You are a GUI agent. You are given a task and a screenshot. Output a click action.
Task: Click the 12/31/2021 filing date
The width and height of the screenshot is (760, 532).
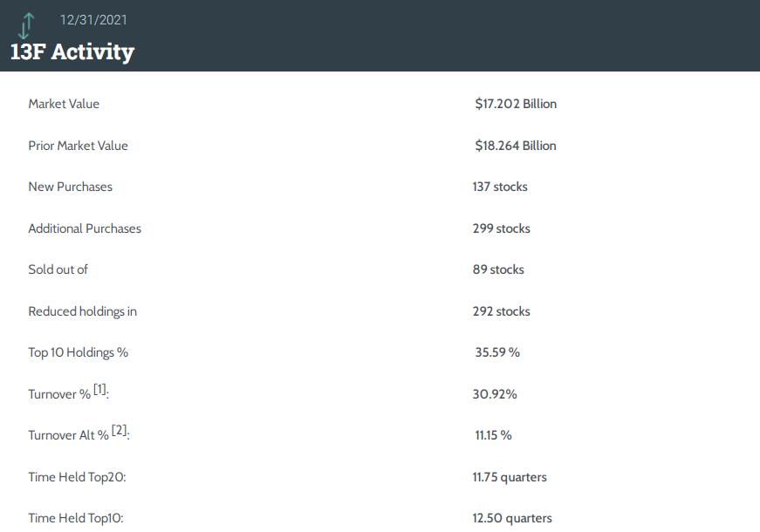tap(93, 20)
